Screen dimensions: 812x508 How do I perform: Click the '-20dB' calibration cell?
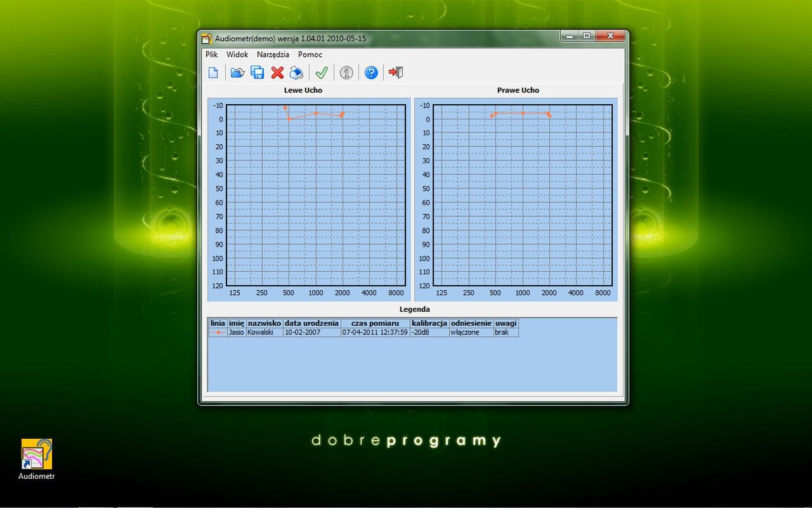pyautogui.click(x=429, y=332)
